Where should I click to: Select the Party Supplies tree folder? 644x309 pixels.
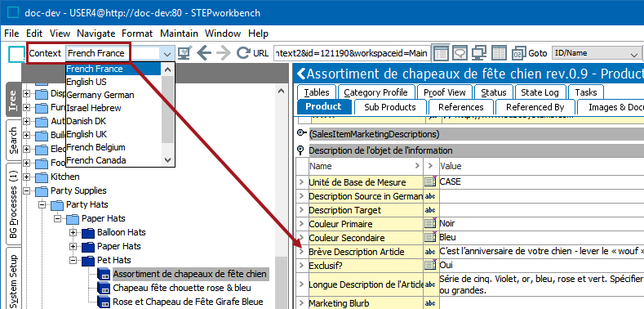[78, 191]
